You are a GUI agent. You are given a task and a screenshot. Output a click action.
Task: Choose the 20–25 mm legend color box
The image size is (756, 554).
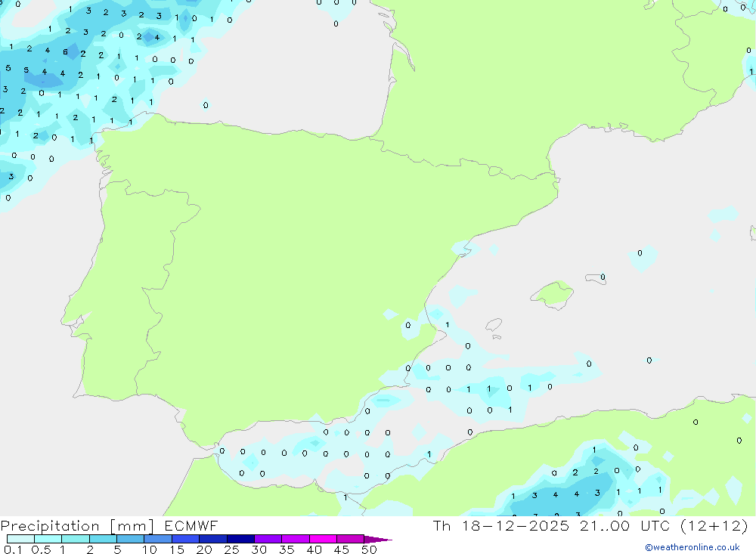[213, 539]
